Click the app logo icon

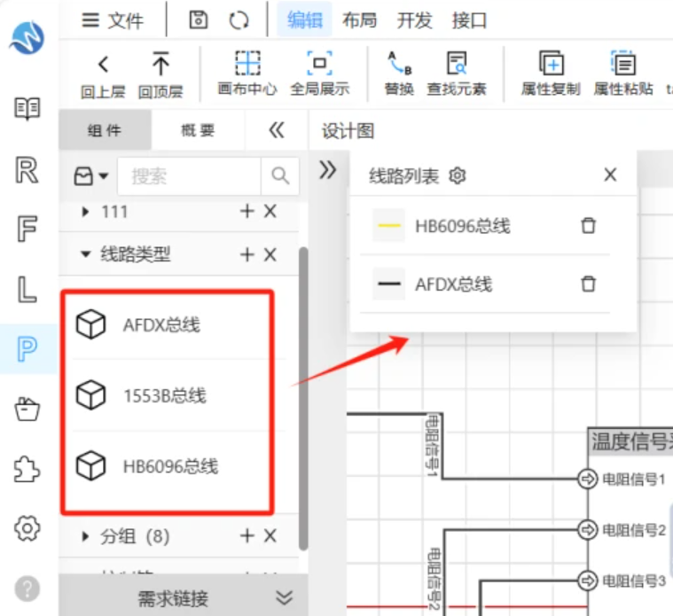click(27, 38)
